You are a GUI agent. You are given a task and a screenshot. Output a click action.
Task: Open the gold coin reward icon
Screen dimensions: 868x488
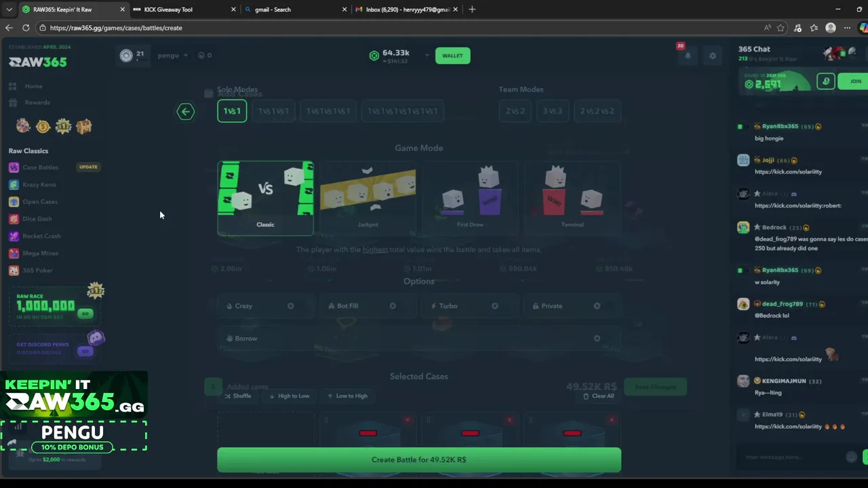click(x=43, y=126)
